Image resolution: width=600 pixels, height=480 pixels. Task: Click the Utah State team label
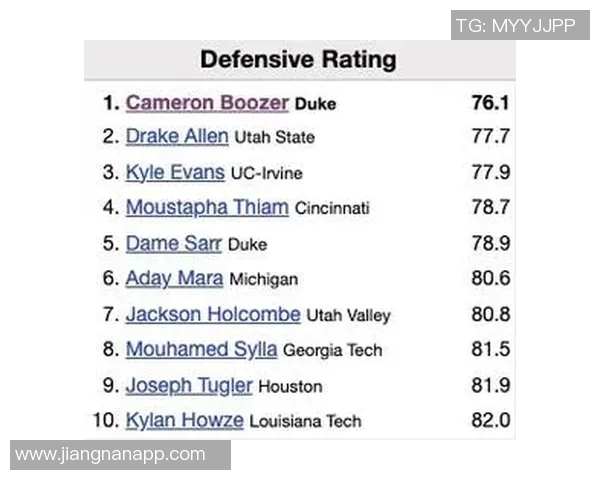274,138
